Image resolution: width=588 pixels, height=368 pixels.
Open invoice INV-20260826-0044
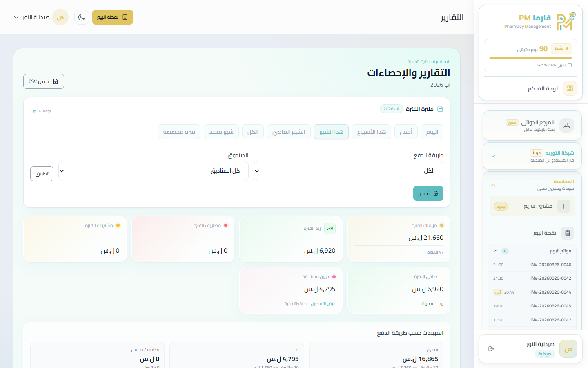[x=532, y=292]
